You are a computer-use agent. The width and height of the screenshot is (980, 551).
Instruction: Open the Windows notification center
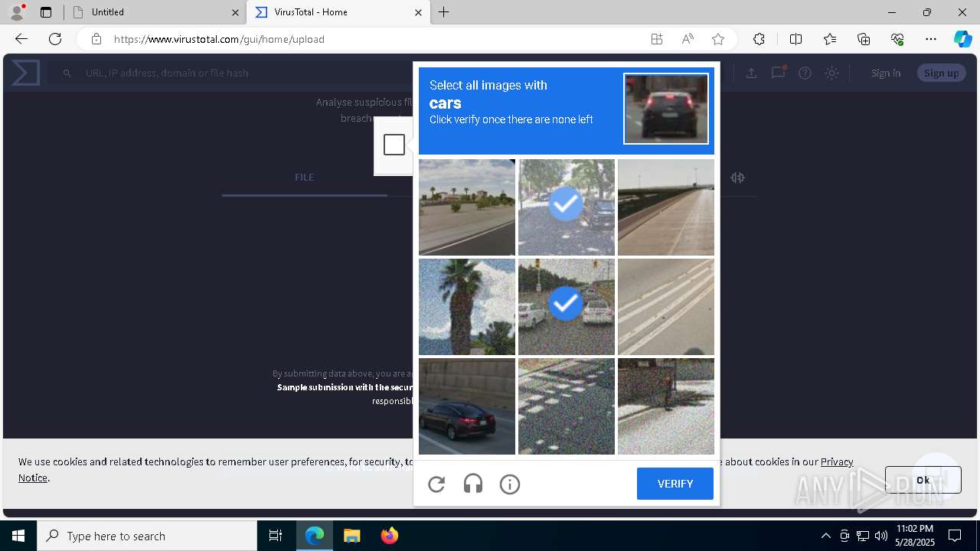click(x=955, y=536)
